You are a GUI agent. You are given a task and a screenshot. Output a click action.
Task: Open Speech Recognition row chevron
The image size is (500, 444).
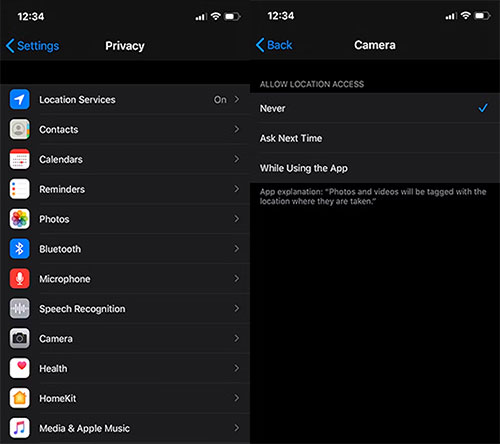pyautogui.click(x=237, y=308)
